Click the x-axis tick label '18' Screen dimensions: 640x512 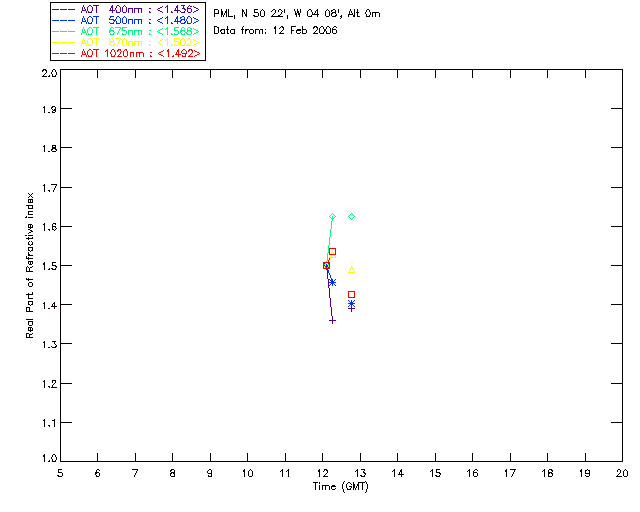pyautogui.click(x=547, y=473)
